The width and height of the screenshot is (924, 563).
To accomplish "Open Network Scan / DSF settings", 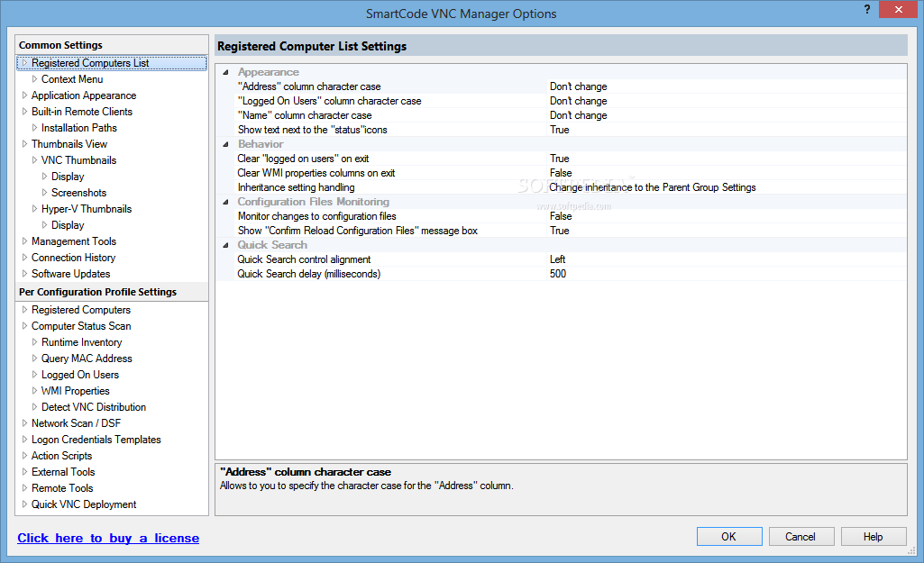I will pos(76,422).
